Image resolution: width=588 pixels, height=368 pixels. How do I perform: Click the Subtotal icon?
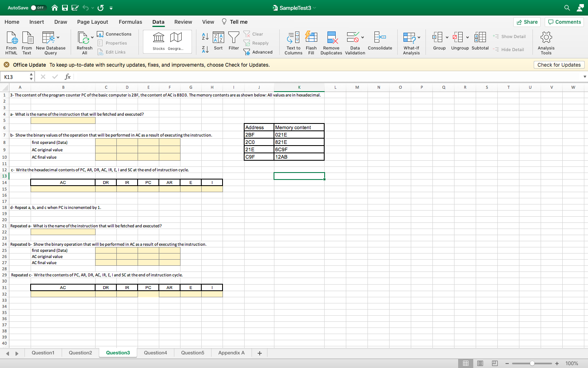pyautogui.click(x=480, y=41)
